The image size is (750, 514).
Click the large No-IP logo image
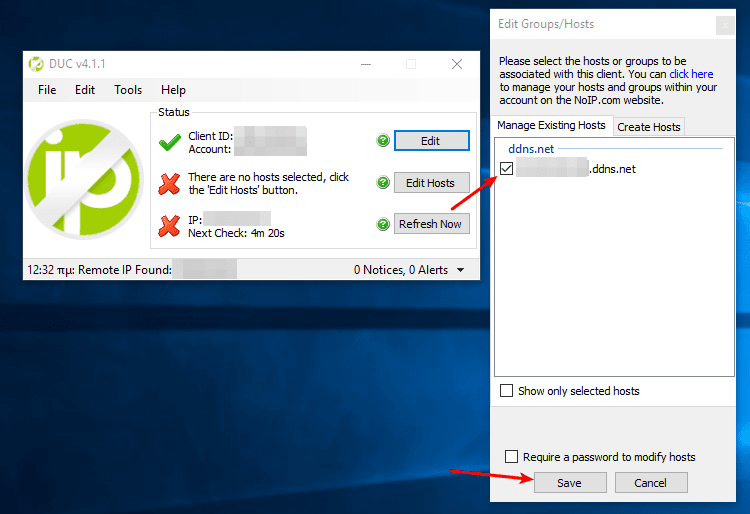click(x=84, y=179)
